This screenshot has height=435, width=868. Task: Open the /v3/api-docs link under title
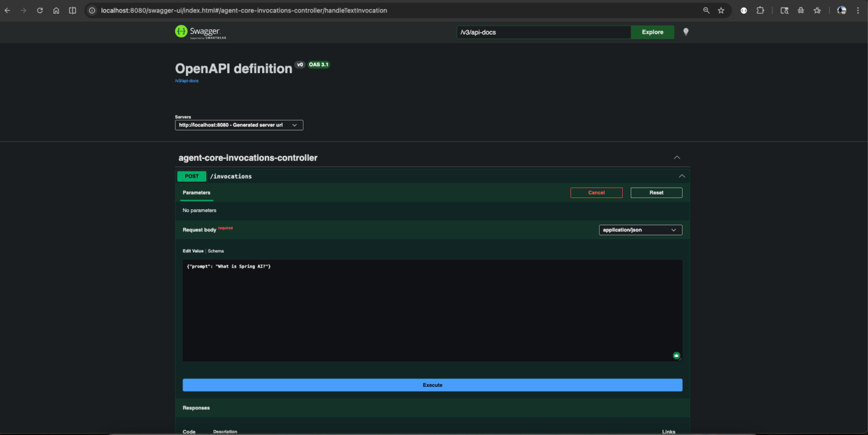pos(186,81)
